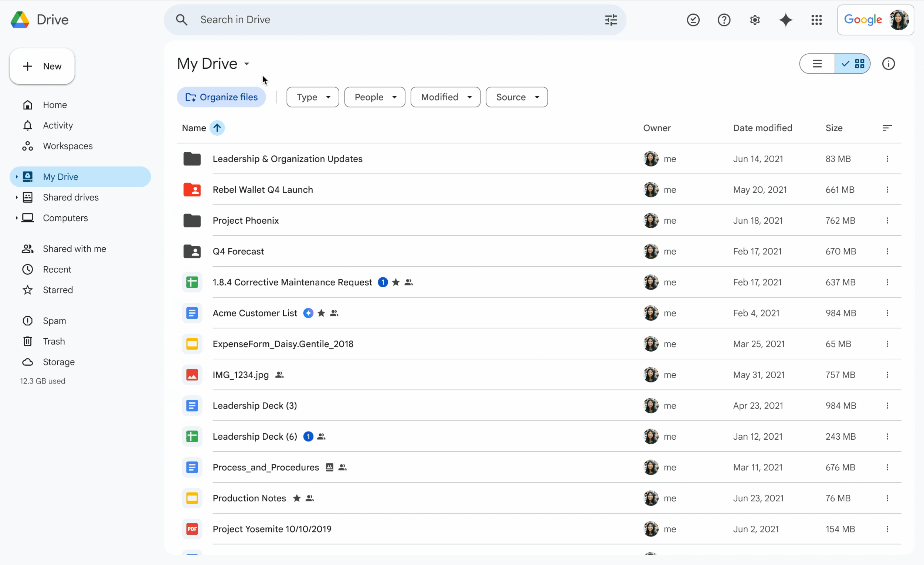
Task: Open the Google apps launcher grid
Action: pyautogui.click(x=817, y=20)
